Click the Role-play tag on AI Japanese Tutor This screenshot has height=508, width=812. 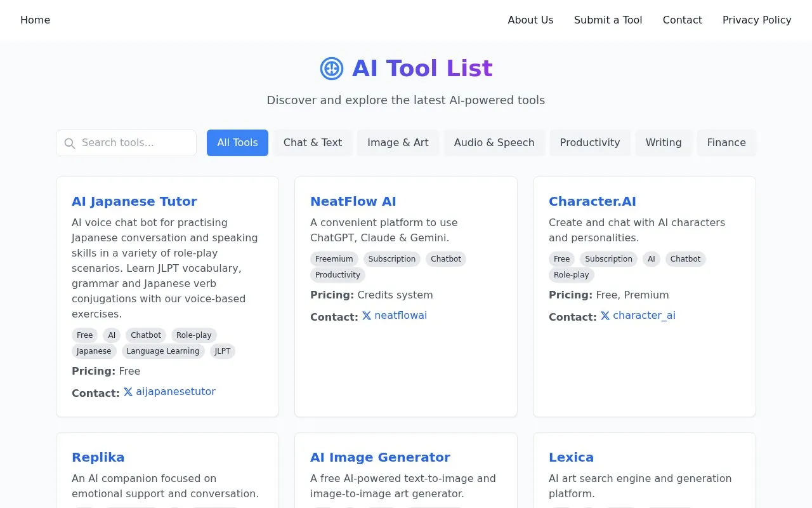194,335
